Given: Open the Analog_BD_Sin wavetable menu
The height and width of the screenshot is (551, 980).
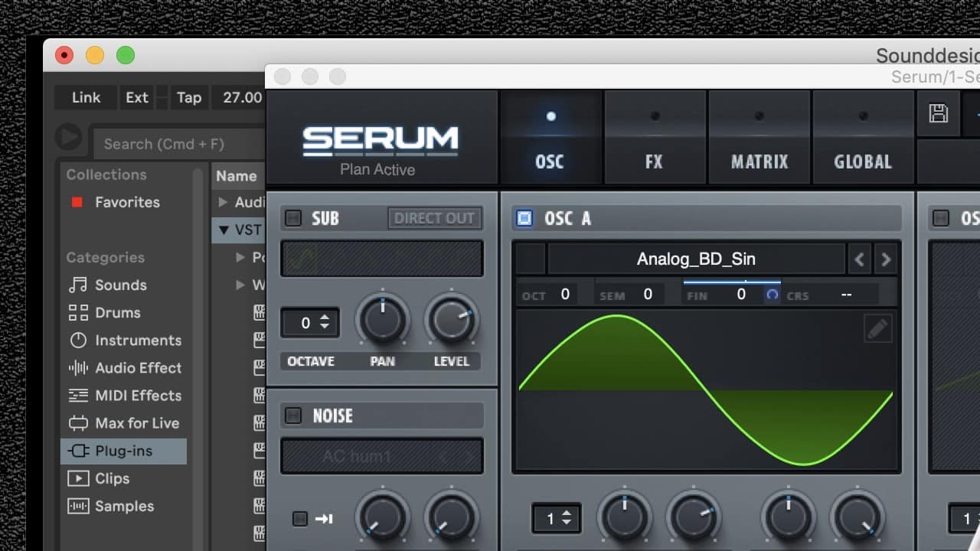Looking at the screenshot, I should click(x=696, y=259).
